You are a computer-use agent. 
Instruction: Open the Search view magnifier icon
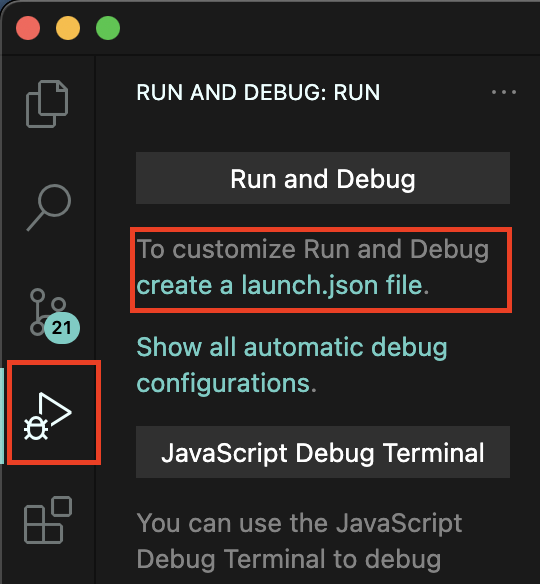[49, 207]
